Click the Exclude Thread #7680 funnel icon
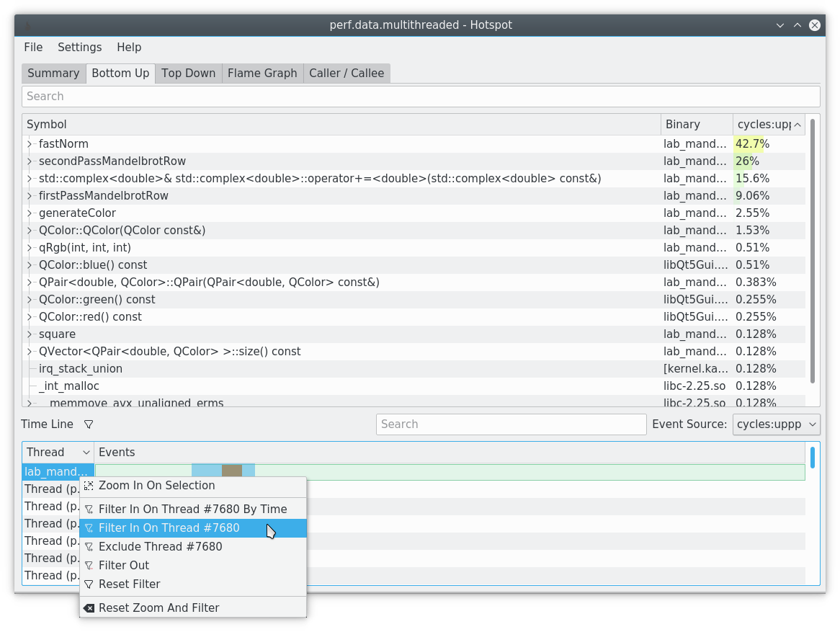This screenshot has width=840, height=632. (x=89, y=546)
